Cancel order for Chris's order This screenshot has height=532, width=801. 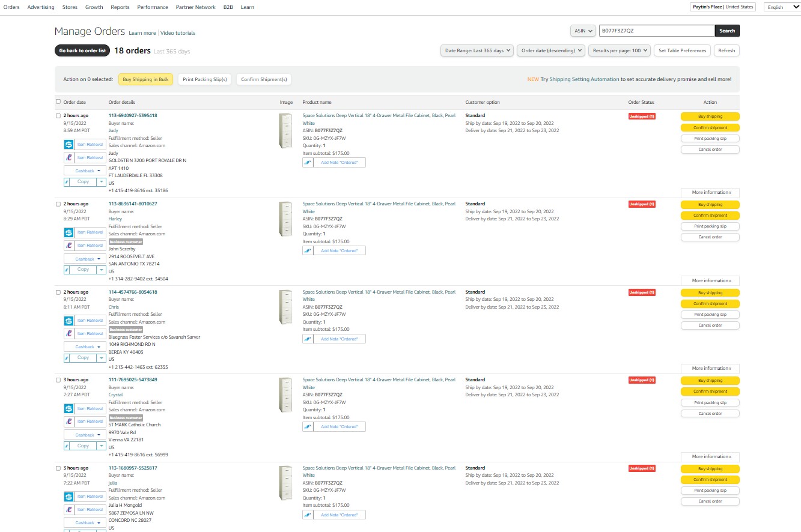tap(710, 325)
